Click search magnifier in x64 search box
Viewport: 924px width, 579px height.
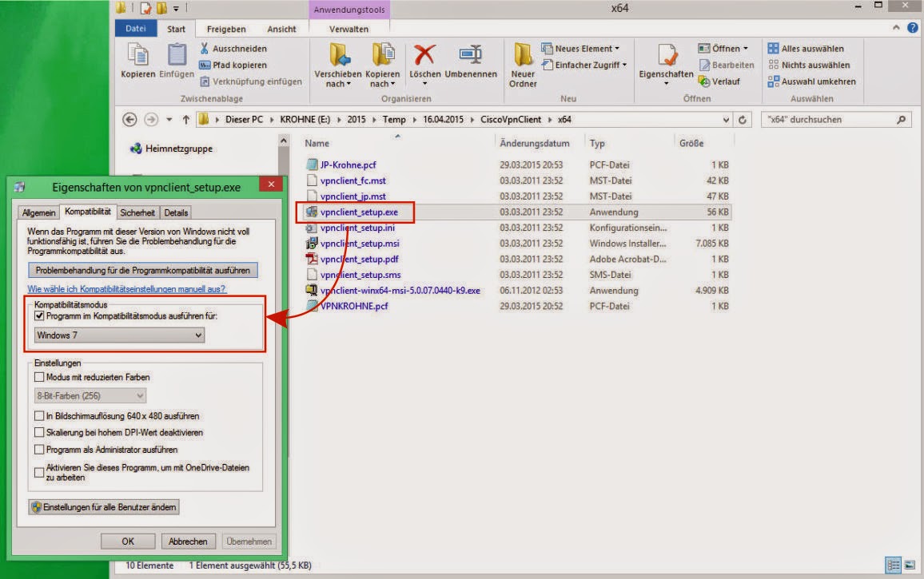pyautogui.click(x=901, y=120)
